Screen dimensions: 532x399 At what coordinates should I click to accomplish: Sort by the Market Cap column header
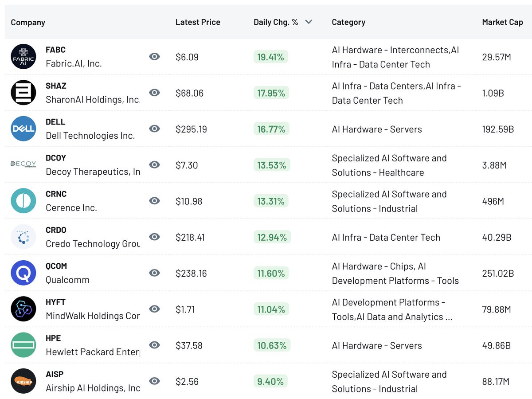(502, 22)
